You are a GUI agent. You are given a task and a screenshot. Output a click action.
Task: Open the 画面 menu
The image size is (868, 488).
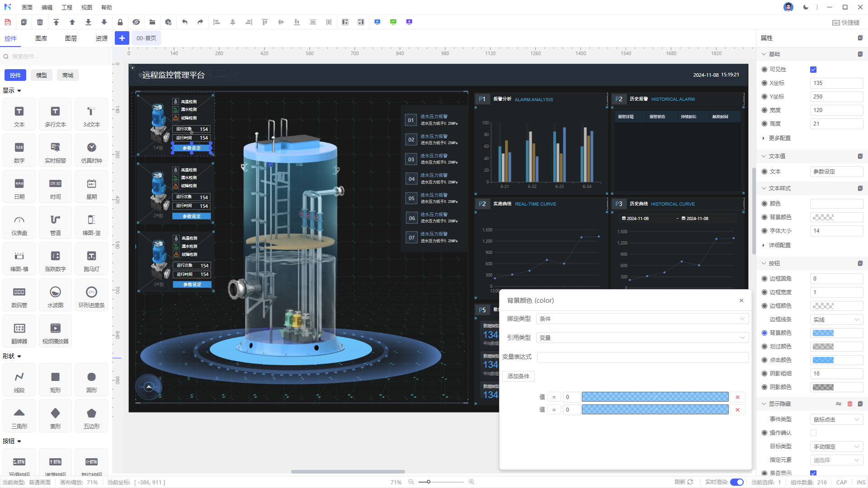click(x=27, y=8)
